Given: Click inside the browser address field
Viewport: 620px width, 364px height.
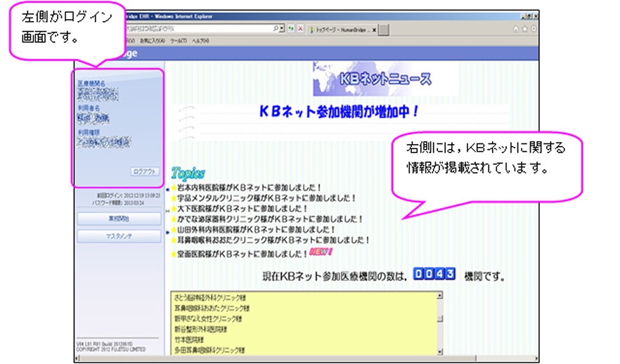Looking at the screenshot, I should pyautogui.click(x=197, y=29).
